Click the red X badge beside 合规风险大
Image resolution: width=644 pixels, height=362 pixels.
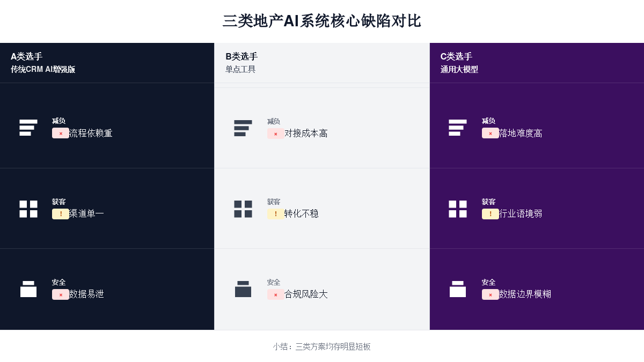[276, 294]
